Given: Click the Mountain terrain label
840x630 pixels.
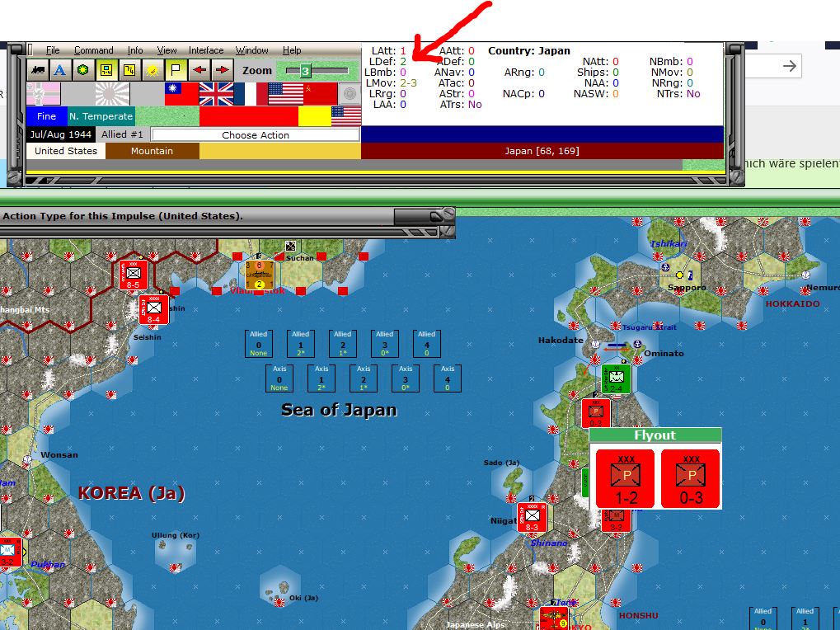Looking at the screenshot, I should click(x=153, y=151).
